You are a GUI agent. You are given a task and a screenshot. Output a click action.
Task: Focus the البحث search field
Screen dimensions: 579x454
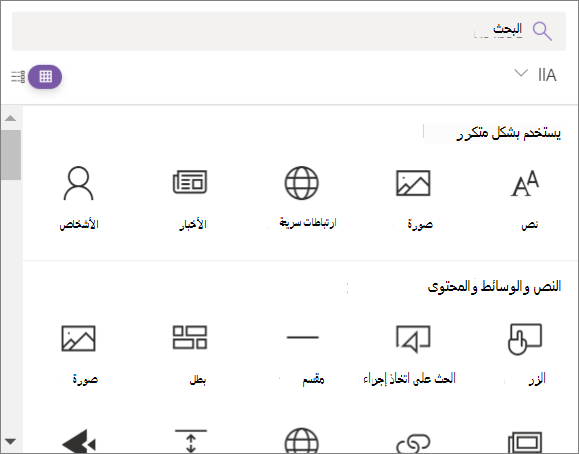pos(289,31)
